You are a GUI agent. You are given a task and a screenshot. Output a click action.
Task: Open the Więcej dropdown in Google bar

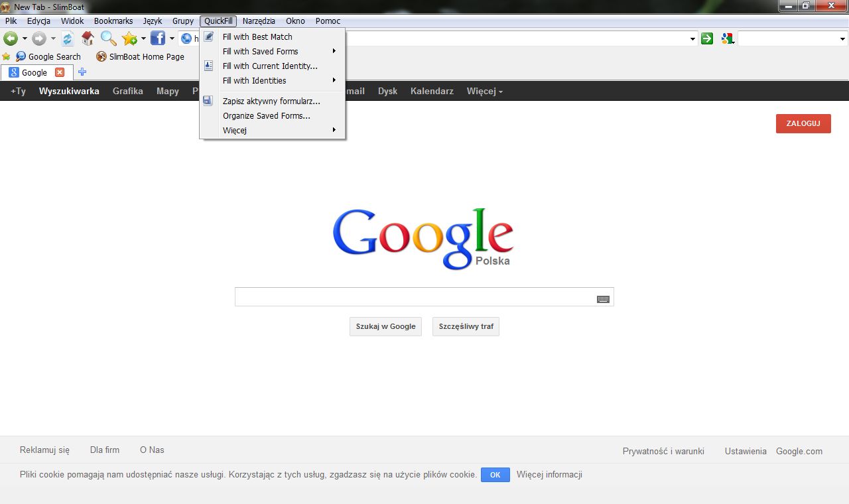coord(485,91)
